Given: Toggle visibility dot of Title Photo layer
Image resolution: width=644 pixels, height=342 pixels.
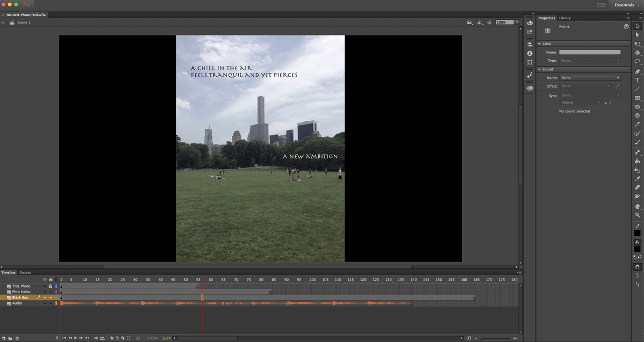Looking at the screenshot, I should click(x=45, y=286).
